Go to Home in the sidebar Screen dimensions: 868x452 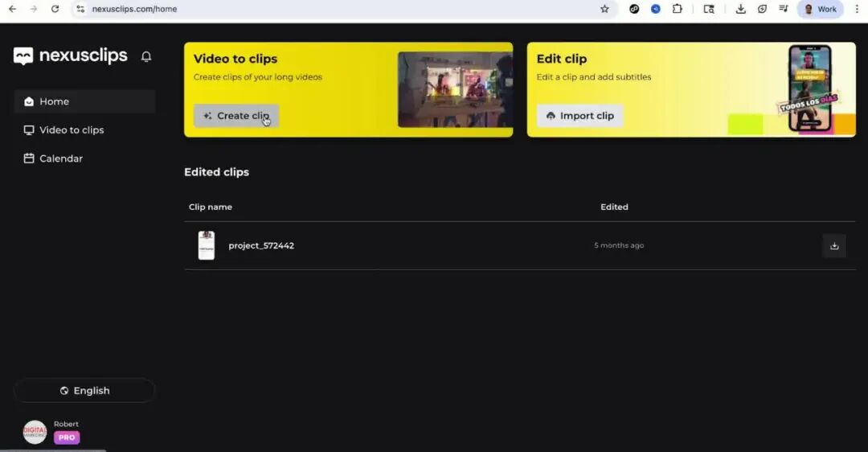click(x=84, y=101)
